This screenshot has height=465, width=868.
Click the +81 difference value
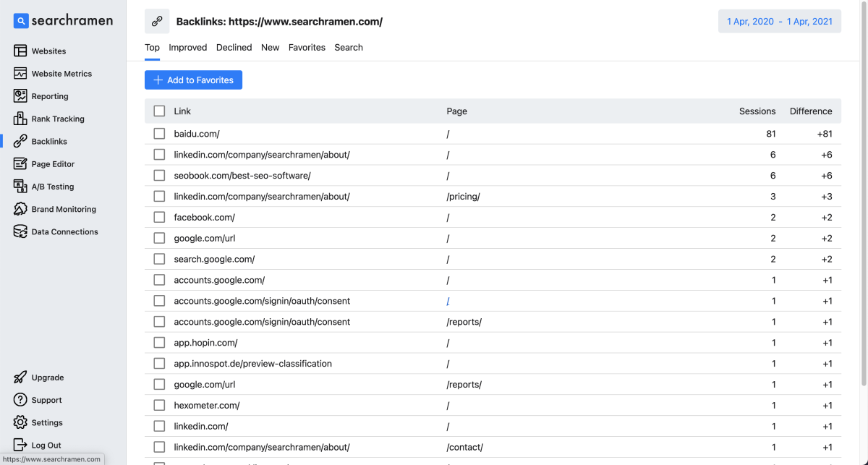pos(825,134)
